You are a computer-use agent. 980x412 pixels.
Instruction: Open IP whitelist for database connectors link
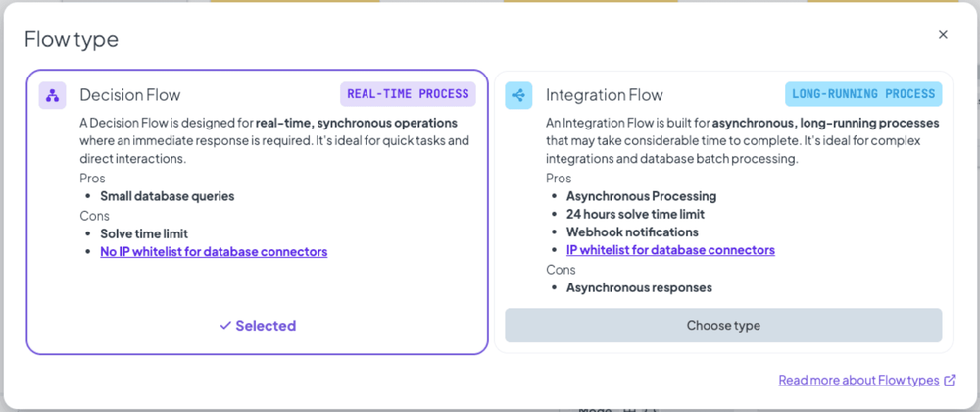tap(670, 250)
